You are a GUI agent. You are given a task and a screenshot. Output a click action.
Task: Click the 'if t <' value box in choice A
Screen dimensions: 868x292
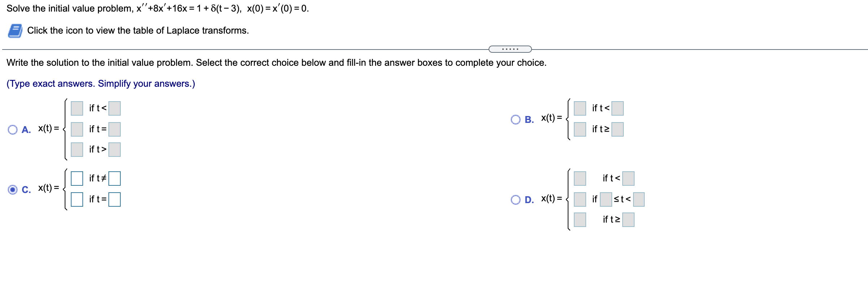pos(114,107)
